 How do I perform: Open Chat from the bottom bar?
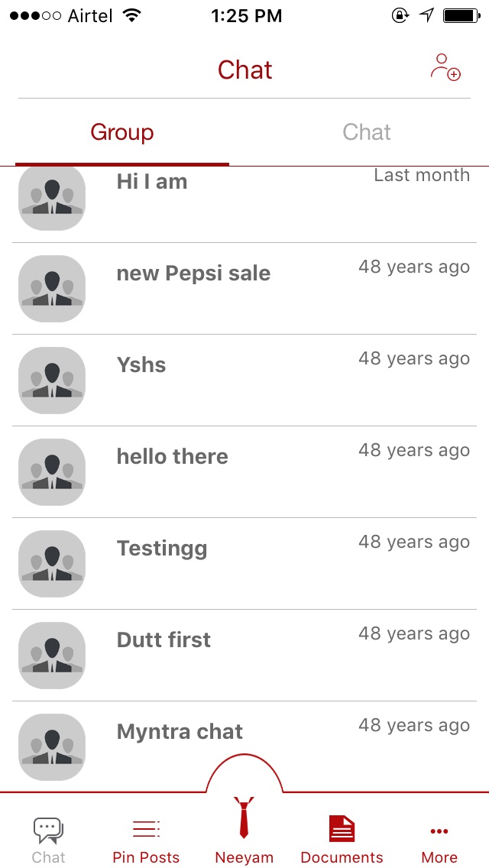[x=48, y=839]
